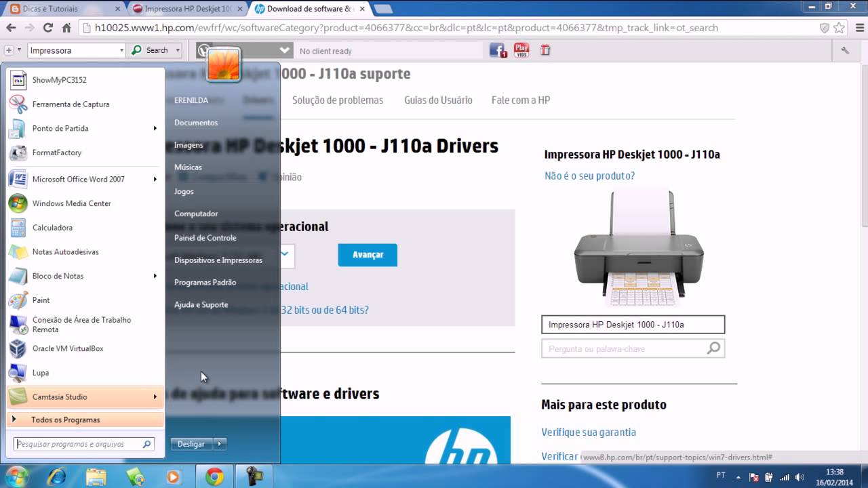Open the Fale com a HP page tab
Screen dimensions: 868x488
point(521,100)
